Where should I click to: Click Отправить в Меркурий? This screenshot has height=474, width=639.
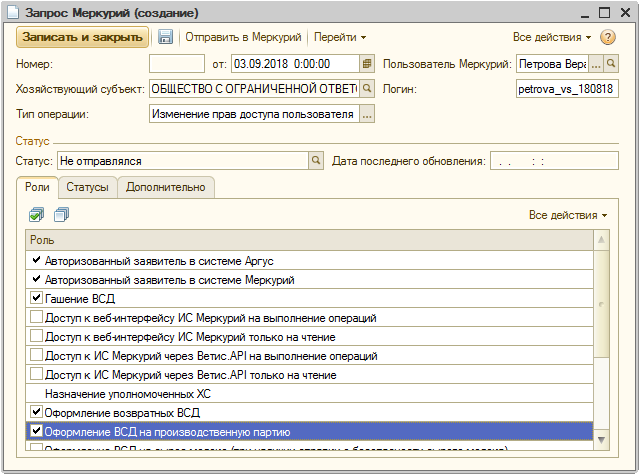pyautogui.click(x=243, y=37)
